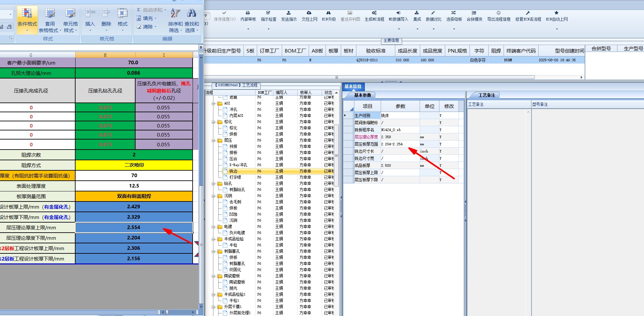
Task: Click 生成MI流程 gears icon
Action: click(x=374, y=13)
